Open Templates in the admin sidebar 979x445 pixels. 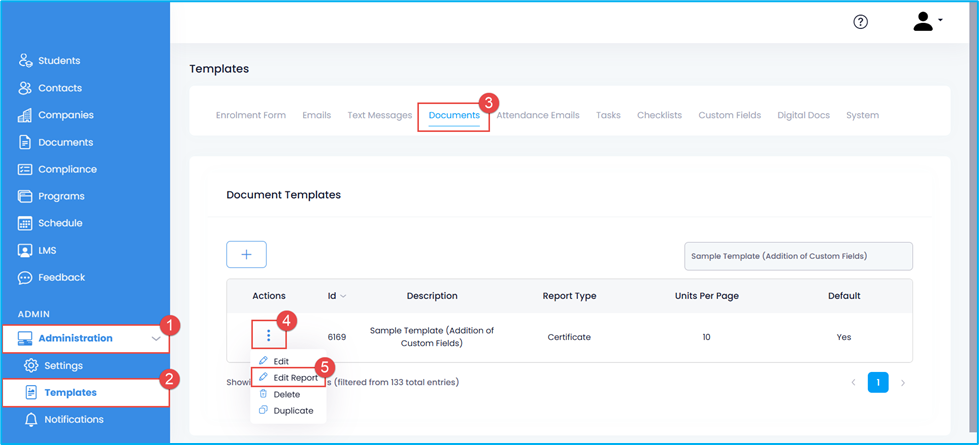click(70, 392)
